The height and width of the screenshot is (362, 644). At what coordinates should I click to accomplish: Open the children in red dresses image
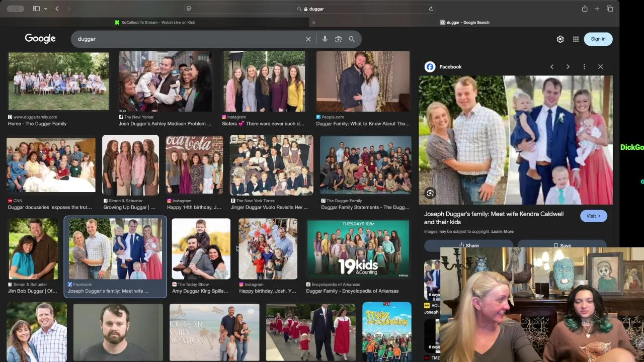[x=310, y=332]
